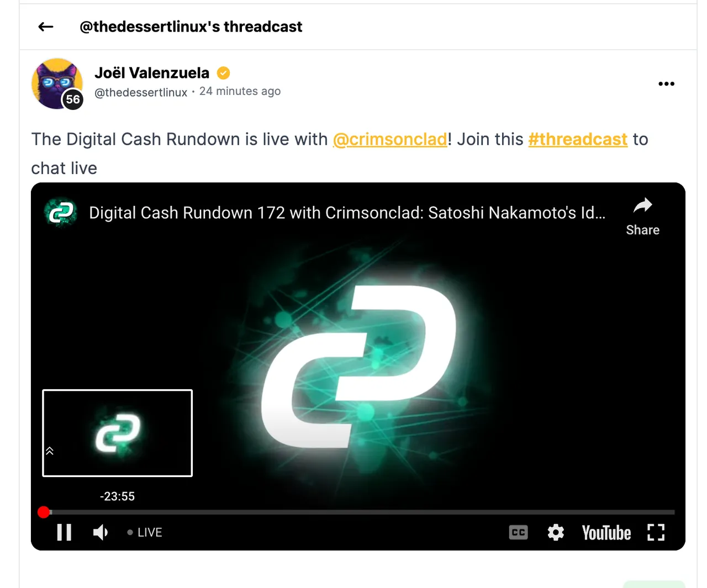Toggle closed captions CC
707x588 pixels.
(x=518, y=532)
